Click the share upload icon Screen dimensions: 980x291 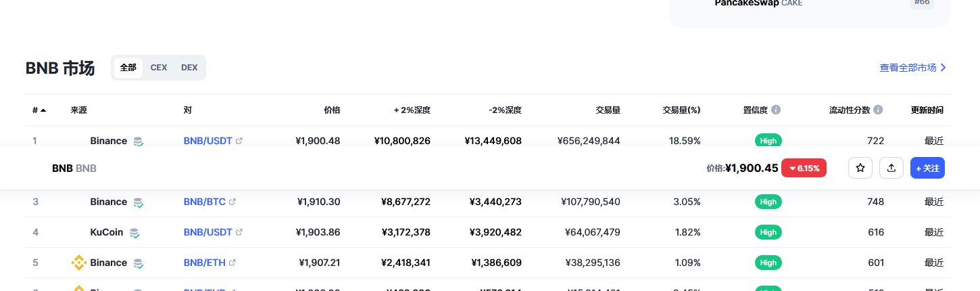[x=891, y=168]
